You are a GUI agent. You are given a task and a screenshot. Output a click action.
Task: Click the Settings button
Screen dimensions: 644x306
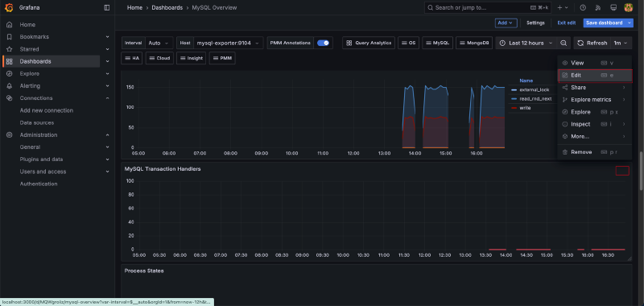[x=535, y=23]
